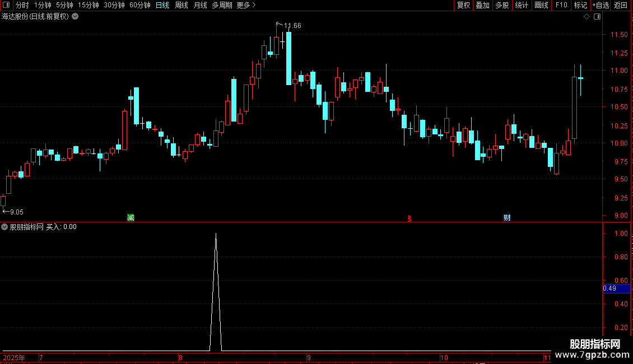Image resolution: width=633 pixels, height=364 pixels.
Task: Click the 10.00 price axis label
Action: [619, 143]
